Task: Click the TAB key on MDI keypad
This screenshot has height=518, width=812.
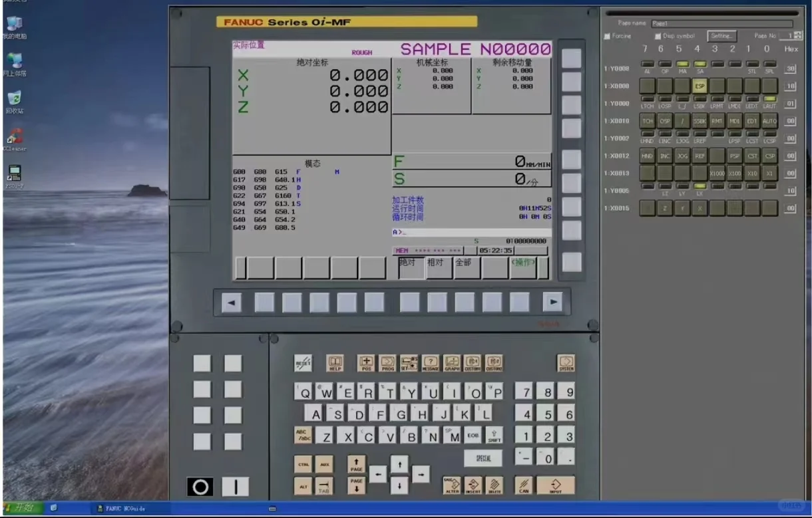Action: pos(324,485)
